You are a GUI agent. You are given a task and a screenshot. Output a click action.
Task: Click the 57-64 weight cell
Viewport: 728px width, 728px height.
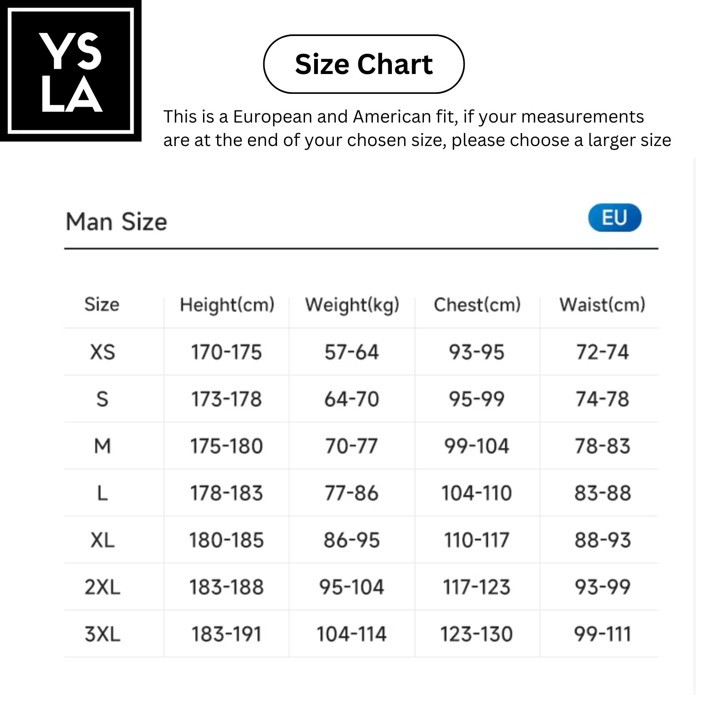(x=351, y=352)
